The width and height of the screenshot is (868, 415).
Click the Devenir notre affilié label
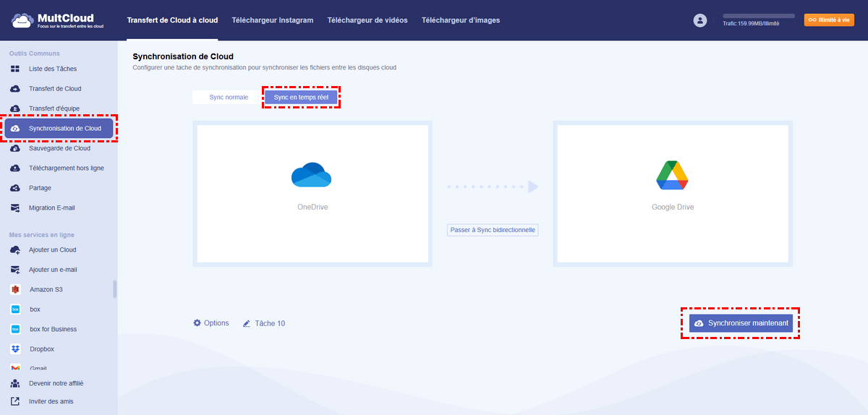click(x=56, y=383)
